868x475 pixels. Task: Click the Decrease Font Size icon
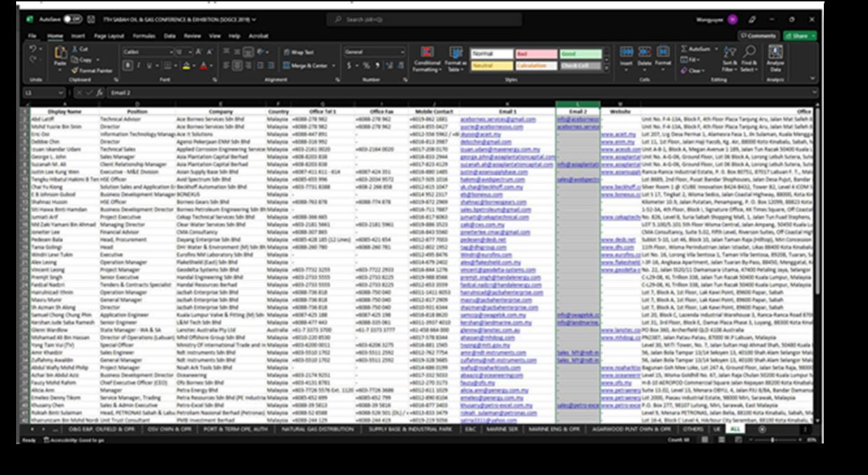209,52
